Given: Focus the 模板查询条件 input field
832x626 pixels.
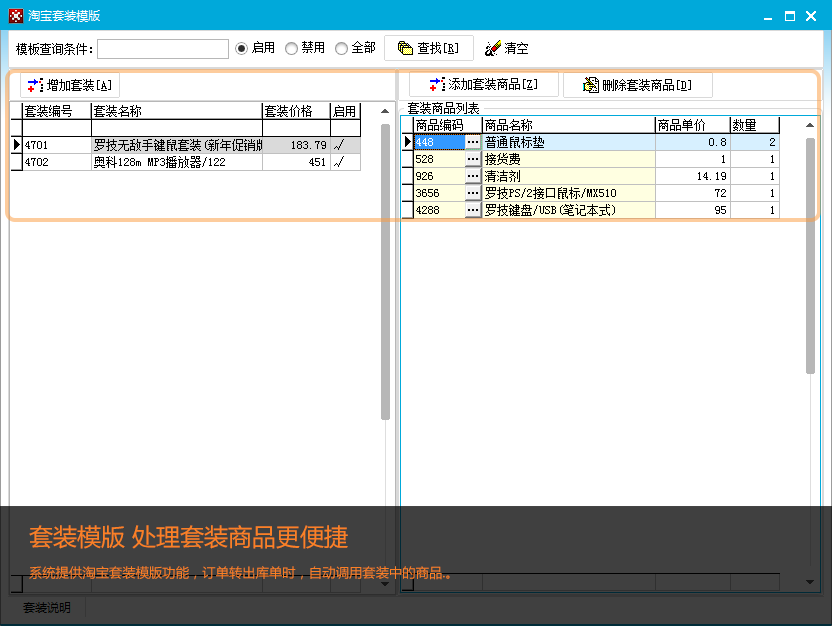Looking at the screenshot, I should tap(163, 49).
